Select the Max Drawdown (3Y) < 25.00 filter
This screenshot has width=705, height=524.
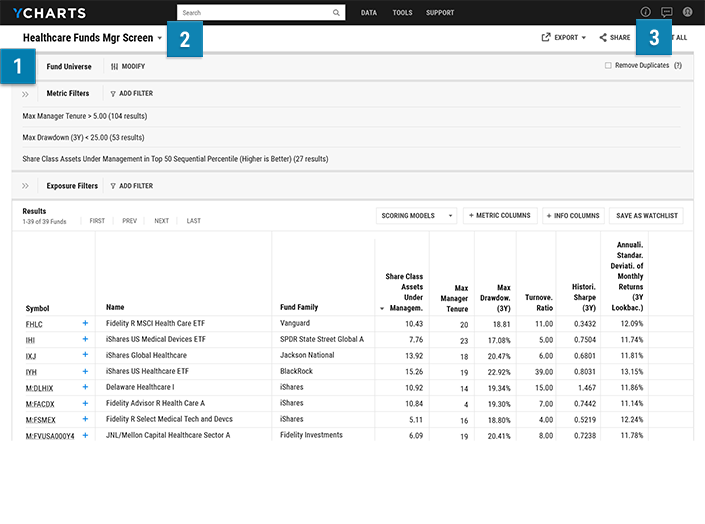click(83, 138)
